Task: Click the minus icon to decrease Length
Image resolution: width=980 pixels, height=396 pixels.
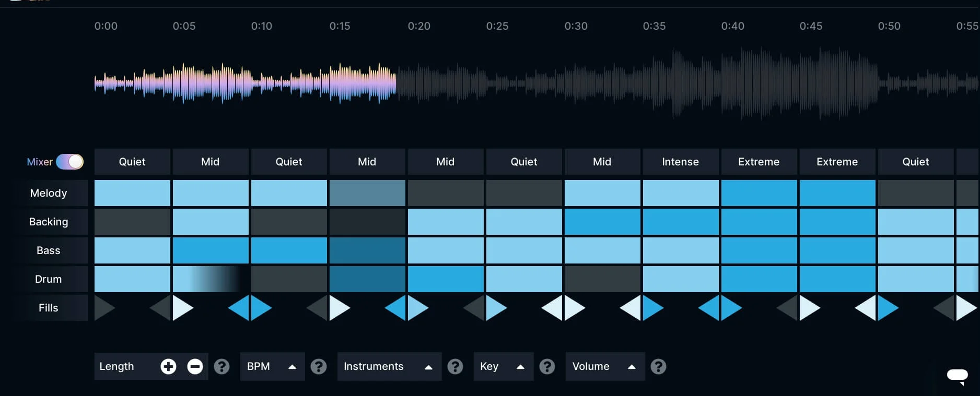Action: (x=195, y=367)
